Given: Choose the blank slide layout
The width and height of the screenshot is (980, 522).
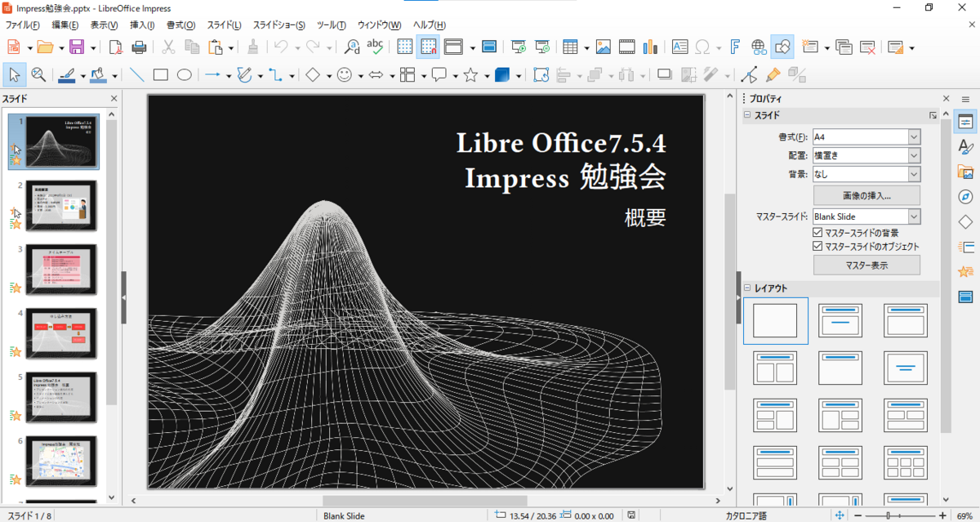Looking at the screenshot, I should point(776,320).
